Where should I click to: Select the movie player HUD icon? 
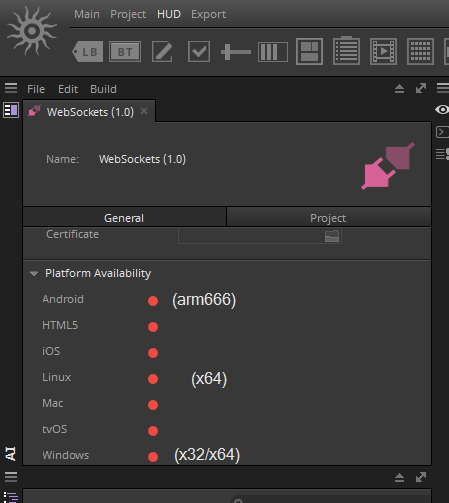pyautogui.click(x=383, y=52)
